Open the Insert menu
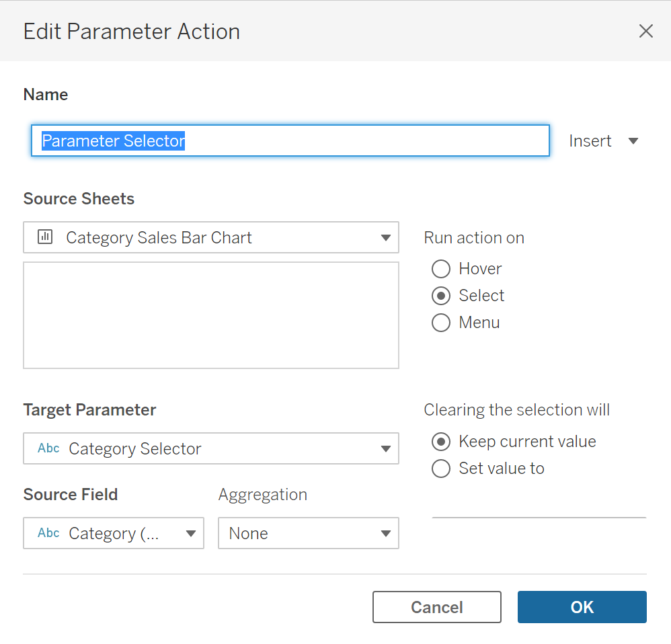Image resolution: width=671 pixels, height=644 pixels. click(590, 141)
